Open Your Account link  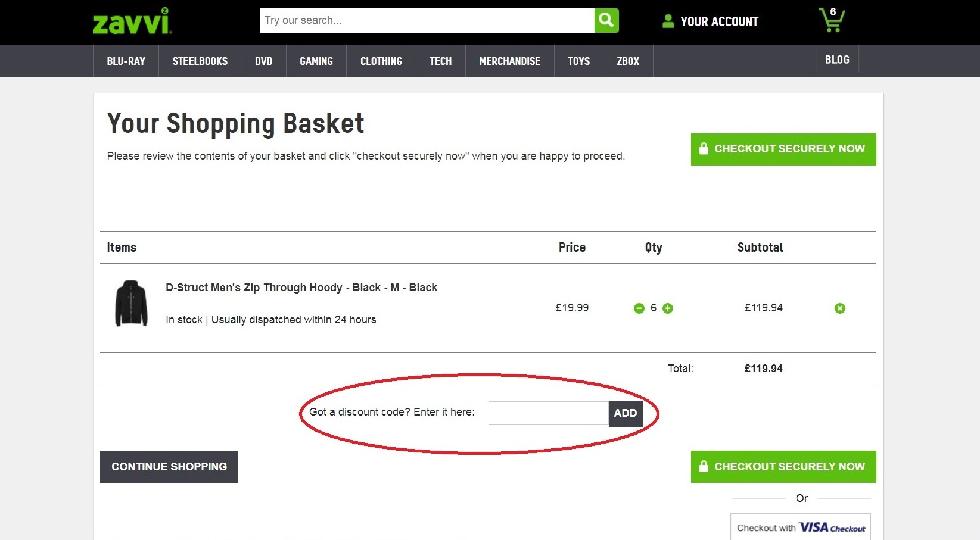tap(710, 21)
